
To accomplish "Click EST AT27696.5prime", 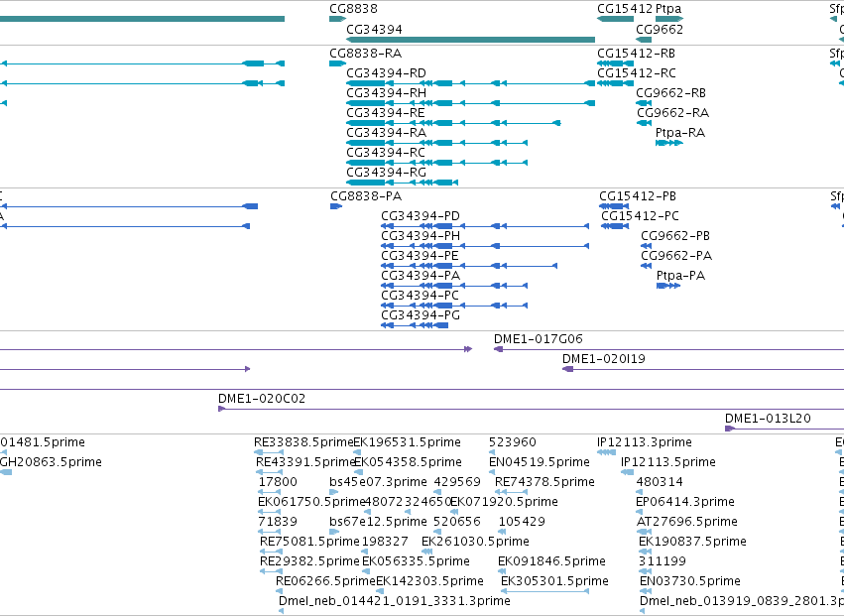I will [x=687, y=522].
